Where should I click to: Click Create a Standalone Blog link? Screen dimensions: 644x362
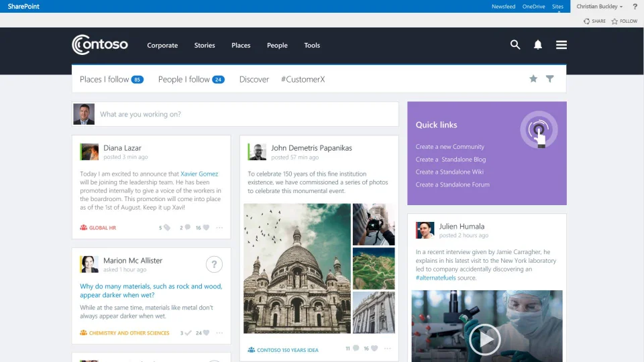(x=451, y=160)
